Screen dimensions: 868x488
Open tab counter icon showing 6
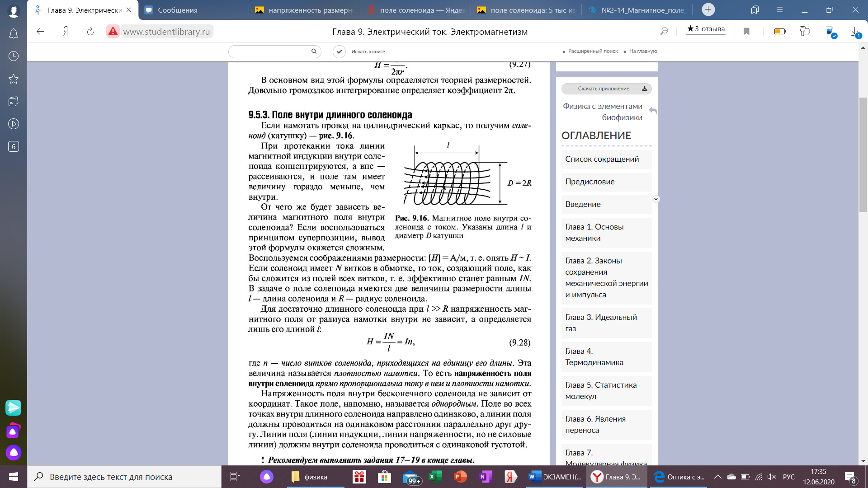click(x=14, y=146)
